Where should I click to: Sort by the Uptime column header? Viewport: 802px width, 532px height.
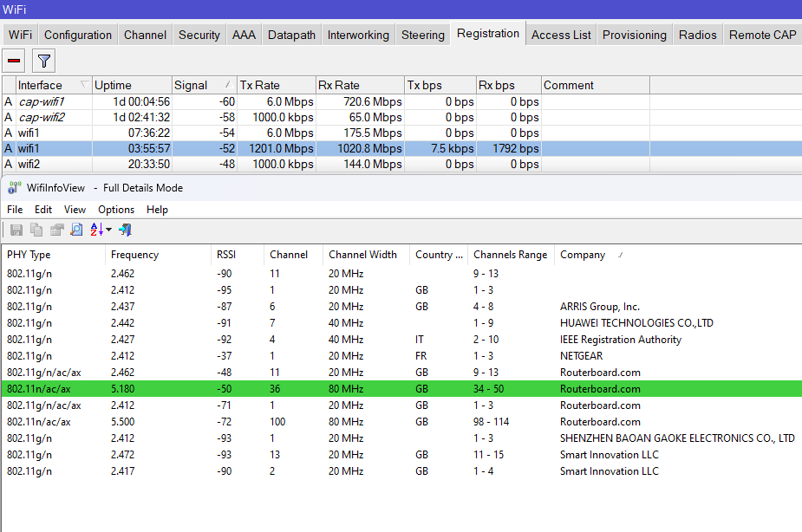[x=132, y=85]
